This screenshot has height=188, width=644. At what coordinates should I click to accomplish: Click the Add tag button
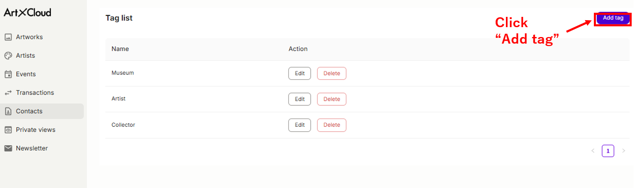(x=613, y=18)
